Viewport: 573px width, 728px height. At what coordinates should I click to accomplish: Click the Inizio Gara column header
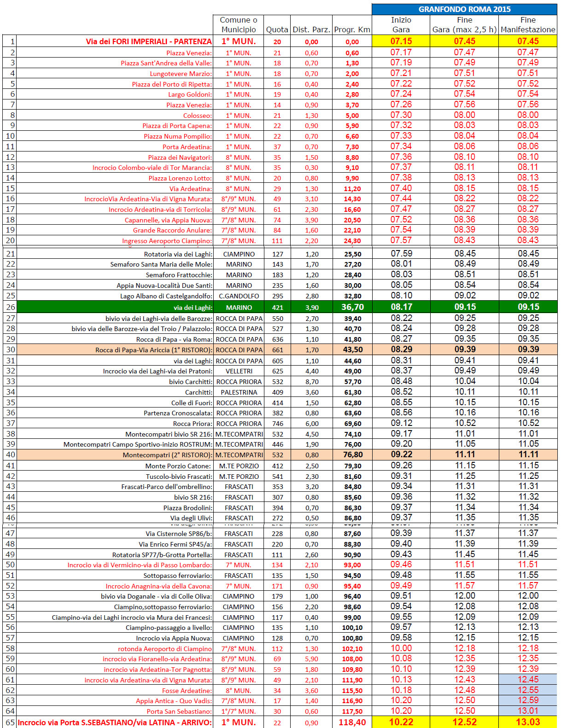[x=401, y=25]
